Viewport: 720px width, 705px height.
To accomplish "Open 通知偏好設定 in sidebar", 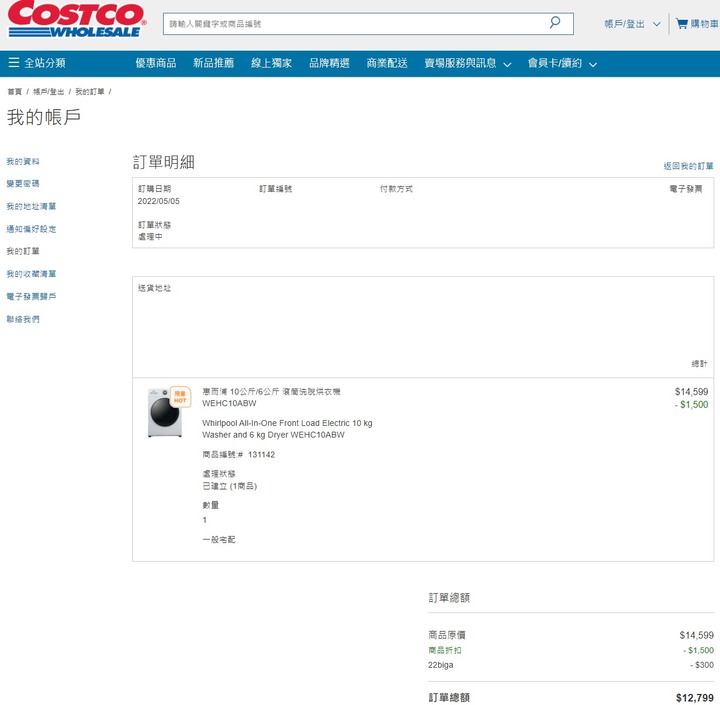I will [31, 229].
